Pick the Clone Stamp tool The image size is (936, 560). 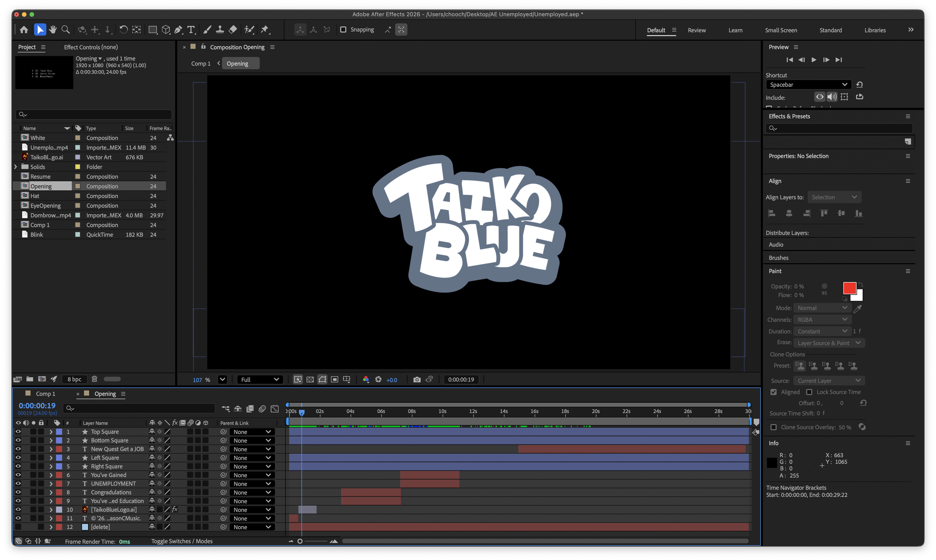point(220,30)
